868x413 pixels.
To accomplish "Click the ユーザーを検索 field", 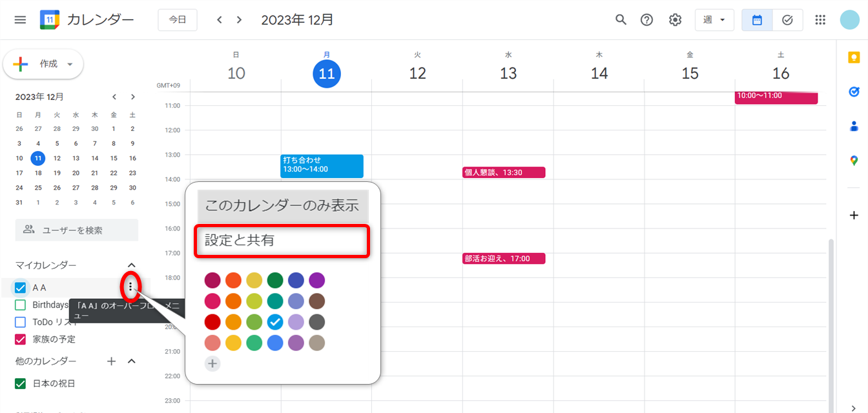I will pyautogui.click(x=77, y=230).
